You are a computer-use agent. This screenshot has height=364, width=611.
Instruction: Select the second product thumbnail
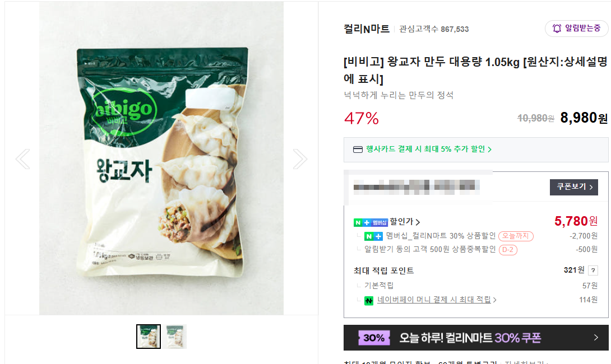coord(176,337)
